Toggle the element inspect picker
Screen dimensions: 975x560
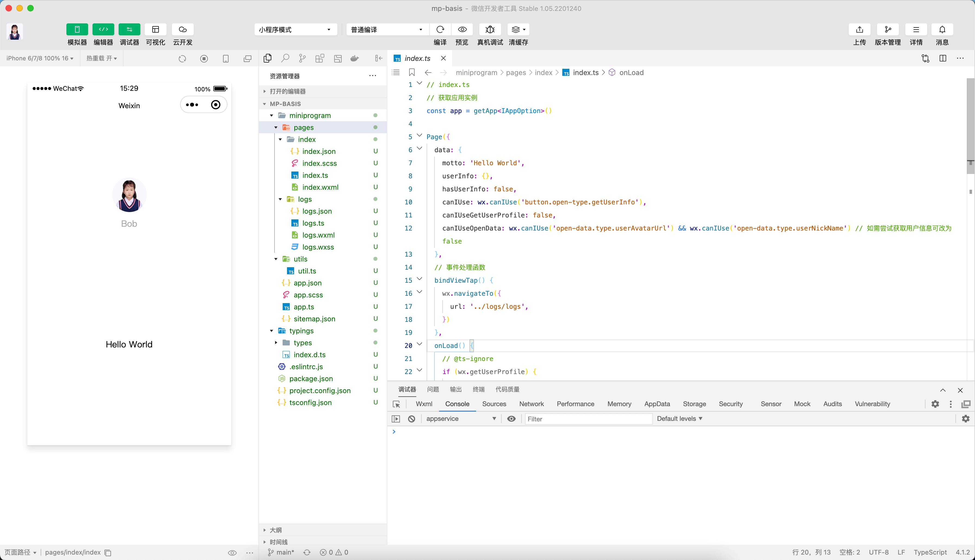click(x=396, y=404)
